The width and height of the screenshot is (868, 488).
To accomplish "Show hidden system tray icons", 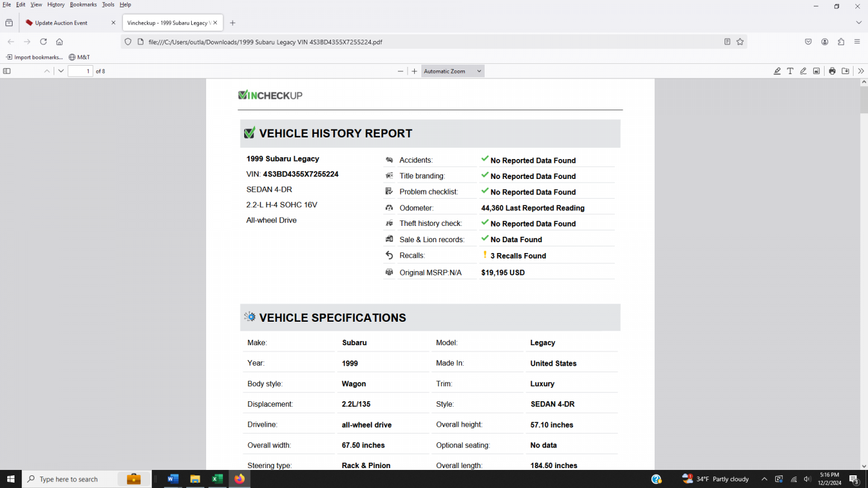I will pyautogui.click(x=764, y=479).
